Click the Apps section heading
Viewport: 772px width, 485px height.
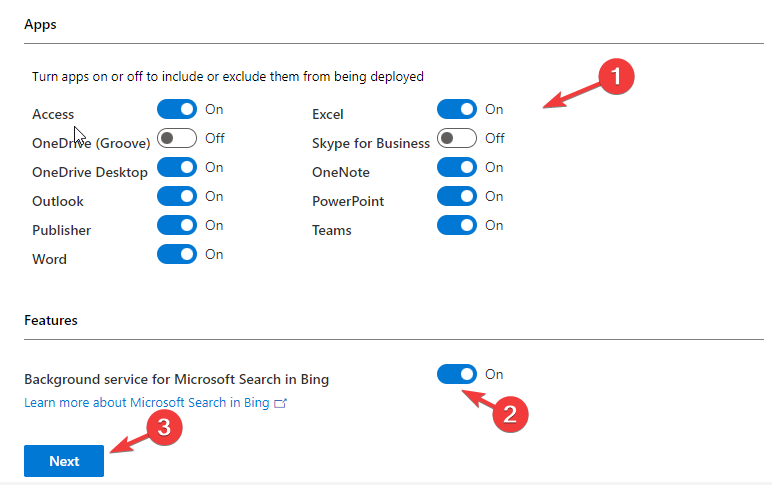[40, 25]
